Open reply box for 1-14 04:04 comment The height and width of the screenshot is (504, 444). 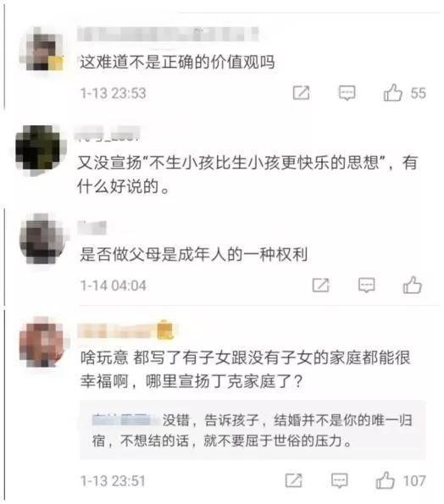point(367,285)
